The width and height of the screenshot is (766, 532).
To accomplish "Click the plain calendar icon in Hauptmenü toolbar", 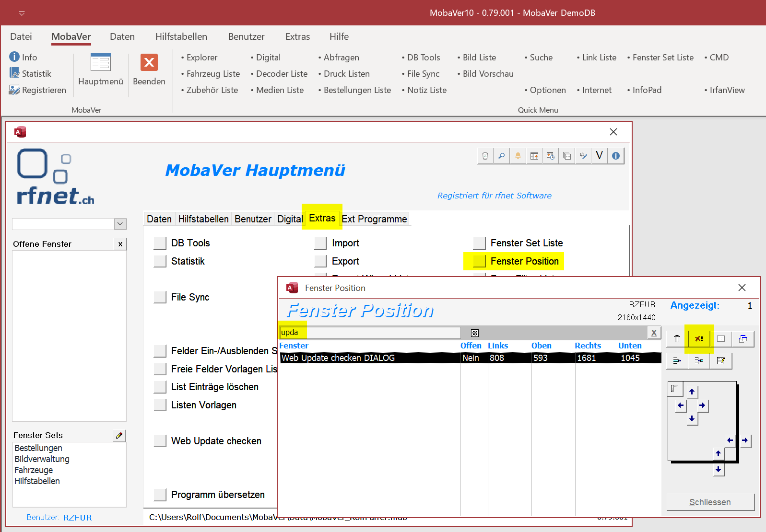I will [x=534, y=156].
